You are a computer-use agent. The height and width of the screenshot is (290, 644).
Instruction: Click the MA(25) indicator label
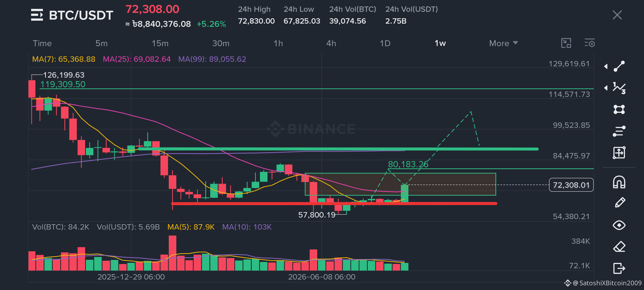point(137,59)
